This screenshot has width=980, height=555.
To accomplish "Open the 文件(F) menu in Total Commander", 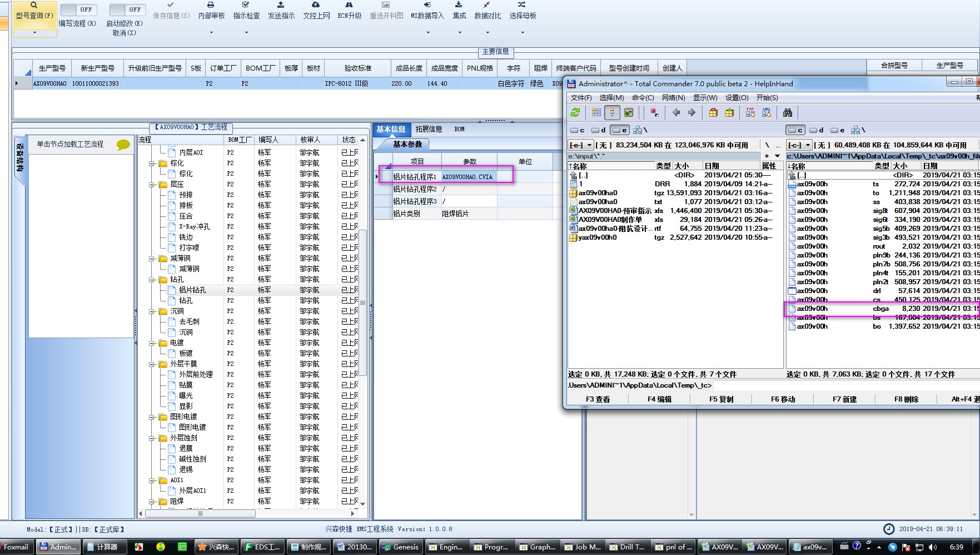I will pyautogui.click(x=581, y=97).
